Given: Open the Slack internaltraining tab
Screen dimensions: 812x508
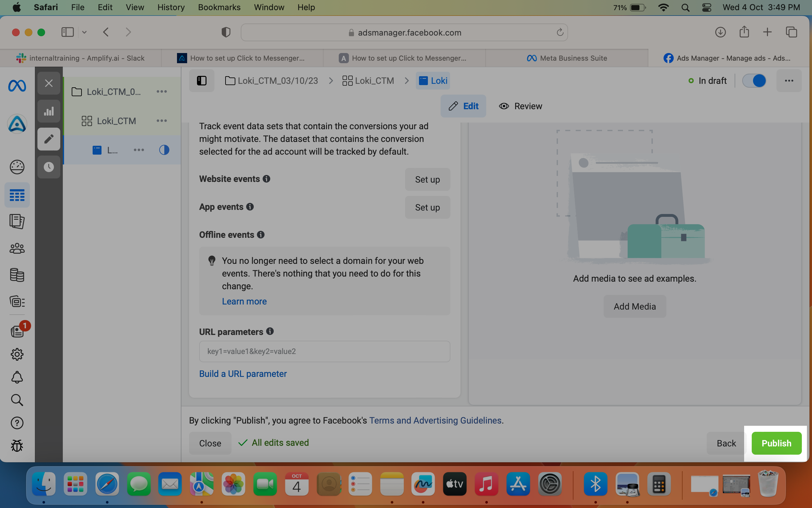Looking at the screenshot, I should pyautogui.click(x=81, y=58).
